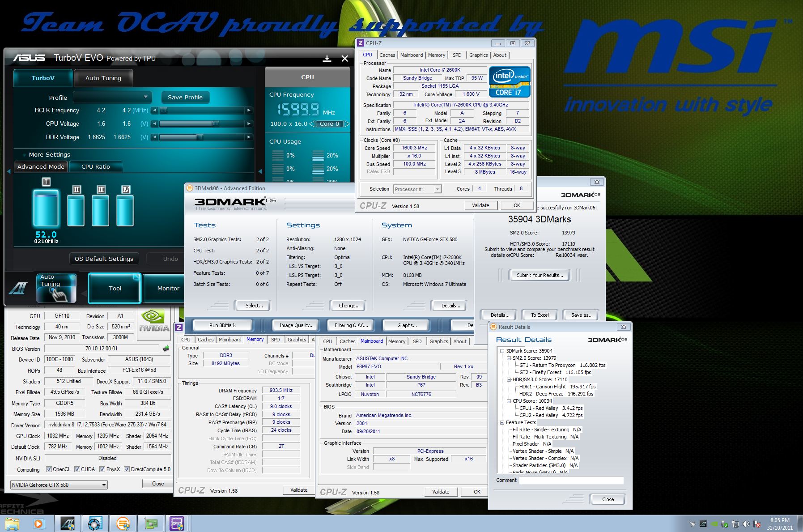
Task: Click the AI Suite logo in TurboV
Action: [x=19, y=289]
